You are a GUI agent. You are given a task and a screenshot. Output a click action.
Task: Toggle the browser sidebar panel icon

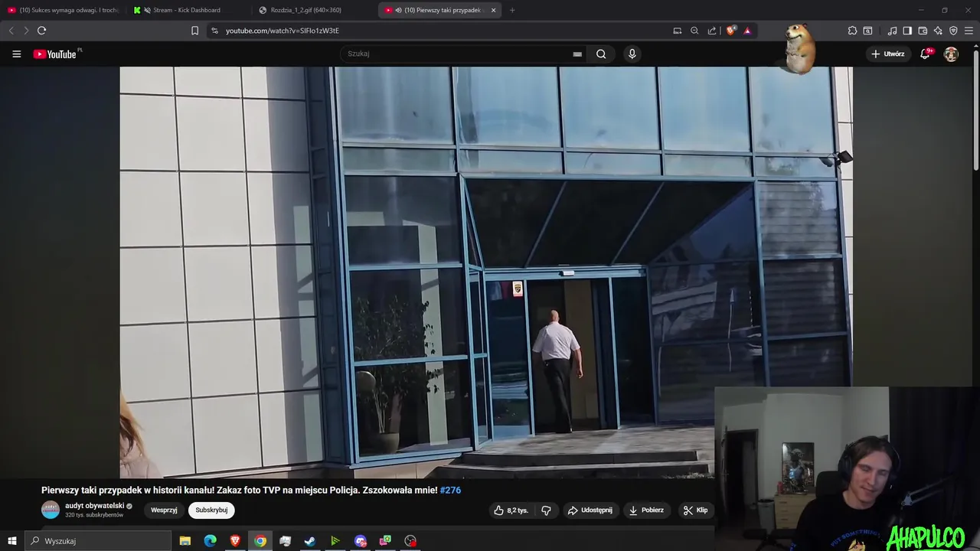[x=907, y=31]
